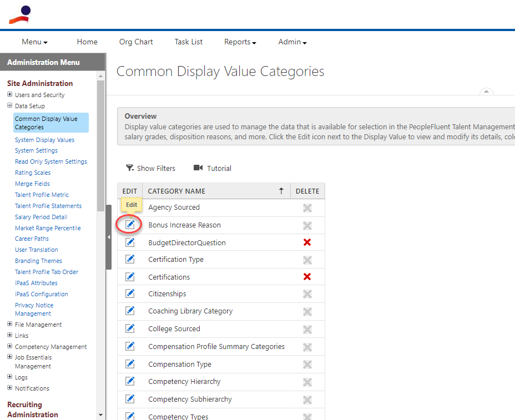Open Privacy Notice Management
The height and width of the screenshot is (420, 515).
[x=34, y=310]
